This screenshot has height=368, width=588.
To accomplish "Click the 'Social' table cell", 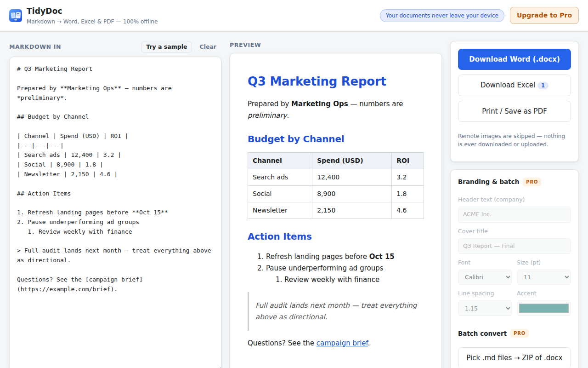I will point(280,194).
